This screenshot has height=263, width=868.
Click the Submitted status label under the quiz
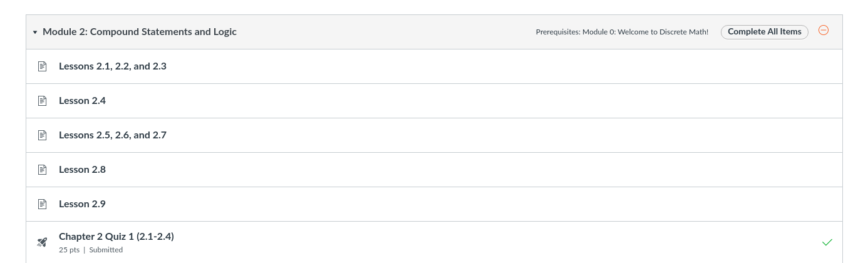coord(106,250)
